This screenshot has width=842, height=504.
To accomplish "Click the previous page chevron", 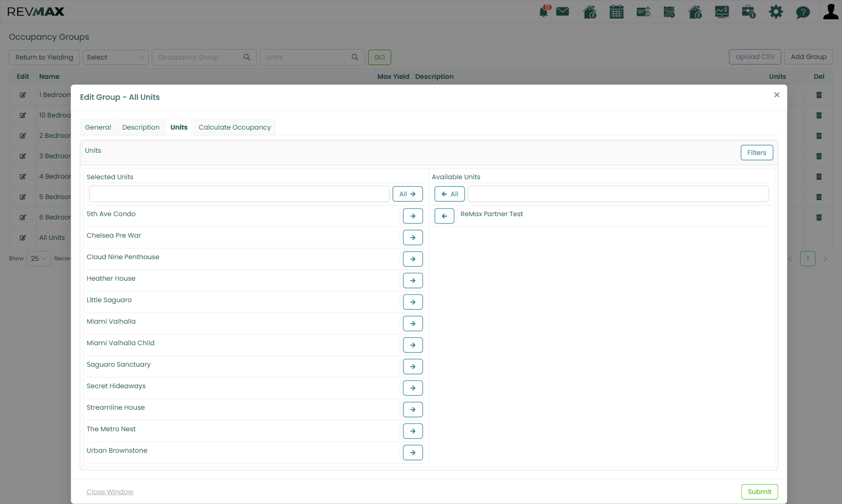I will click(790, 259).
